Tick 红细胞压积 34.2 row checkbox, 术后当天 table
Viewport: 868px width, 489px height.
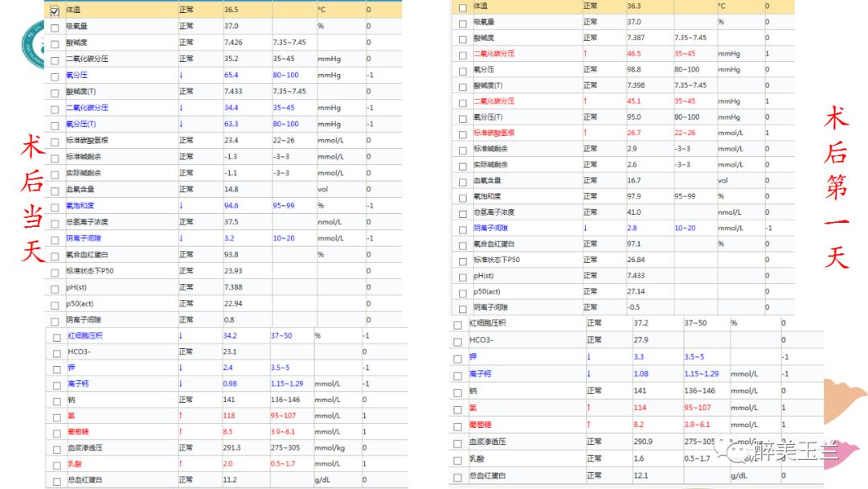(56, 337)
